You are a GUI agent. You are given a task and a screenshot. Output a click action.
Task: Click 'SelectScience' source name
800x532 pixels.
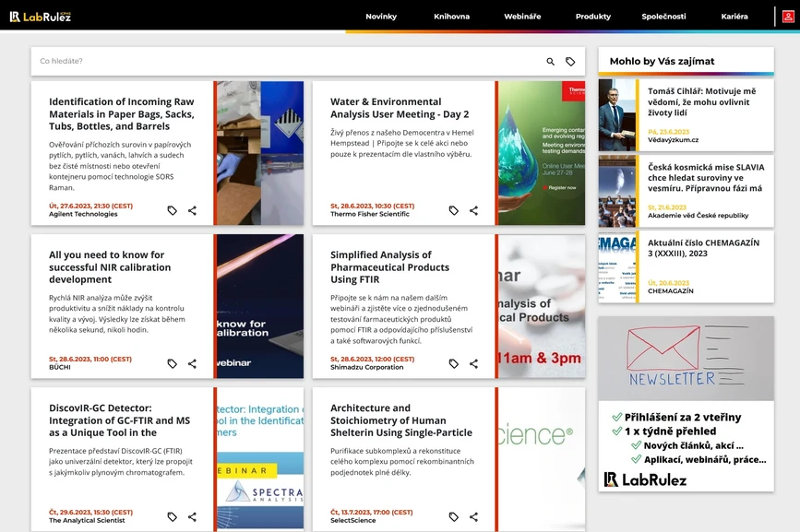[x=353, y=520]
